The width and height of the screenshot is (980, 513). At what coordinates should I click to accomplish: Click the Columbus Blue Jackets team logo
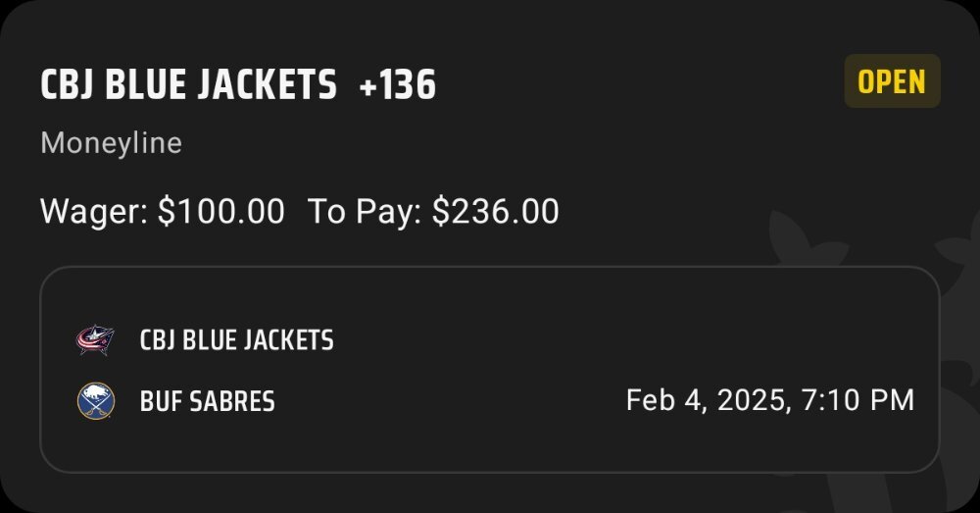coord(95,340)
